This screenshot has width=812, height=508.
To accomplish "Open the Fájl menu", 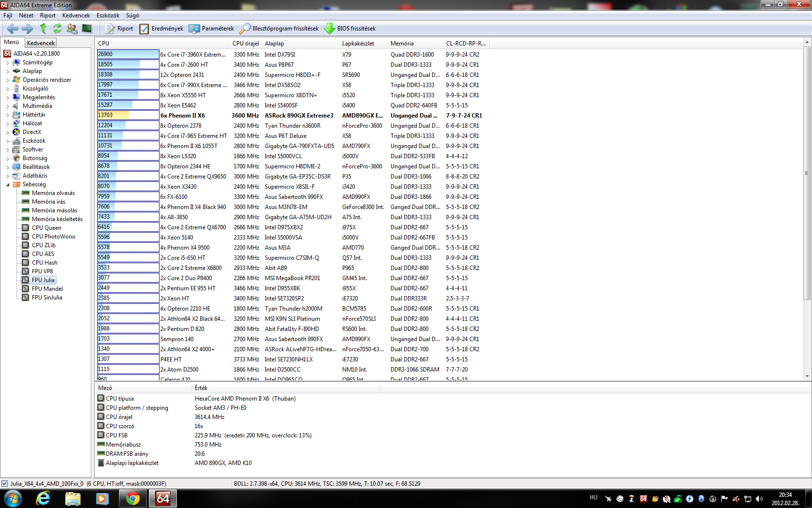I will [x=8, y=15].
